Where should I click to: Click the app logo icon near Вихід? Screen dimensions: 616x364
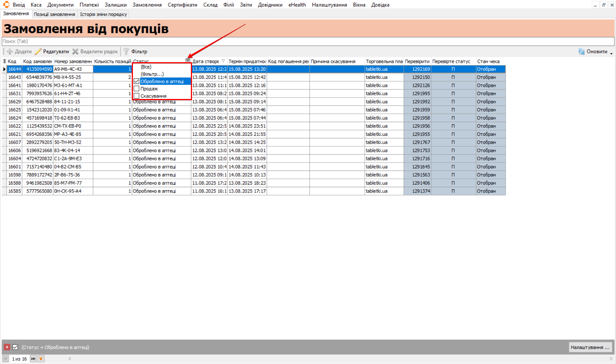[x=6, y=5]
